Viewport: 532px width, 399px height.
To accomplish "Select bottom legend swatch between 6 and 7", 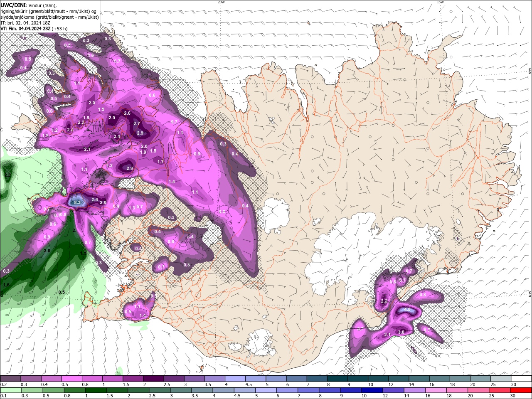I will [287, 390].
